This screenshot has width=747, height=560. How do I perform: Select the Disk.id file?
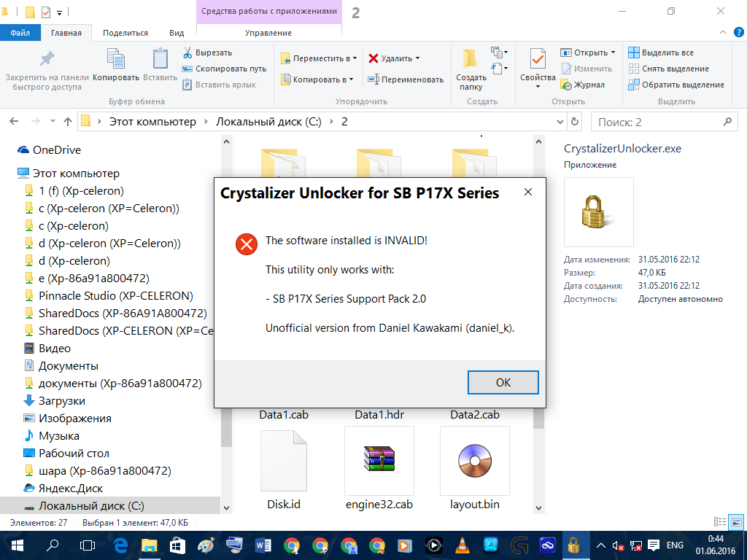tap(284, 469)
